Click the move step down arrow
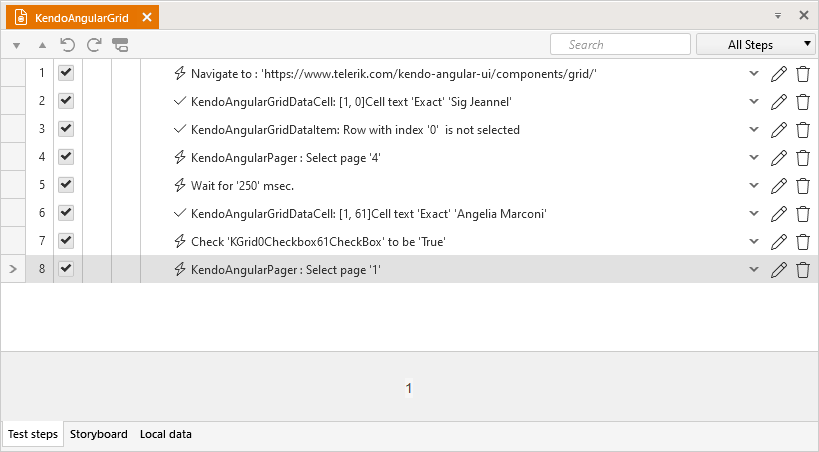 click(x=17, y=45)
